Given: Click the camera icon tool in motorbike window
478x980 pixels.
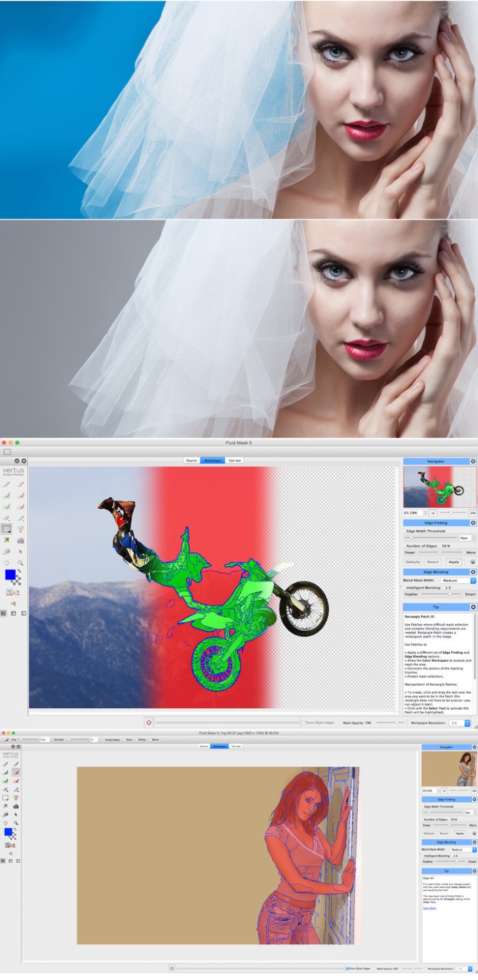Looking at the screenshot, I should click(x=20, y=541).
